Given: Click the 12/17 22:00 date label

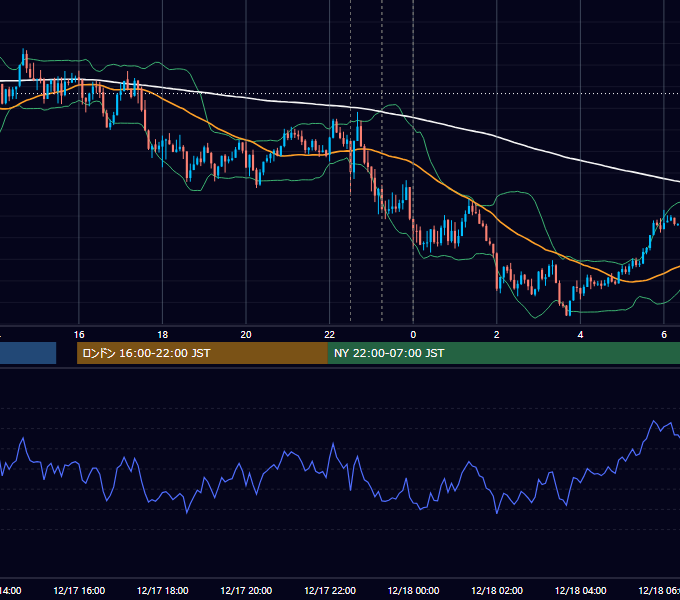Looking at the screenshot, I should (x=330, y=590).
